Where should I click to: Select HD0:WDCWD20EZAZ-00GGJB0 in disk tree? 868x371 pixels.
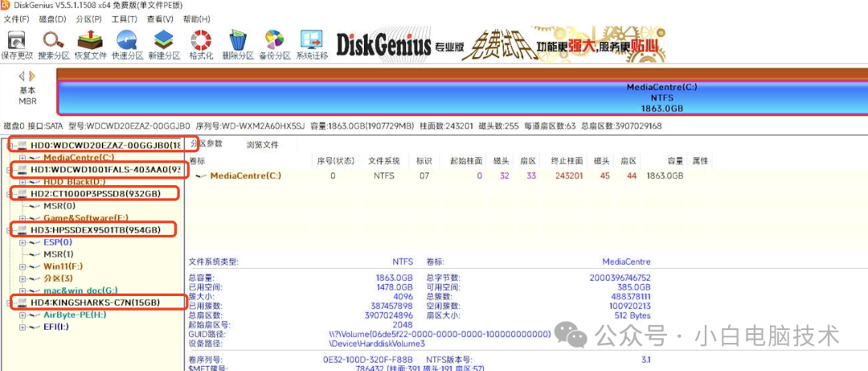coord(106,146)
